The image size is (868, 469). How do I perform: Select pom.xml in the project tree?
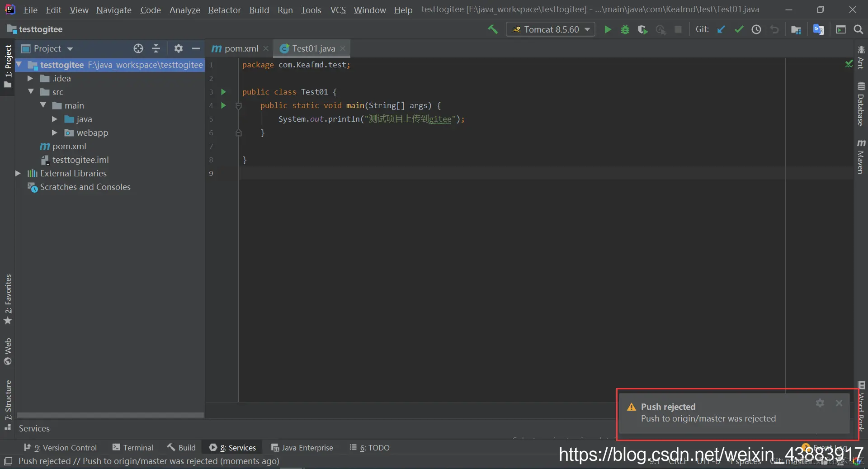tap(69, 146)
